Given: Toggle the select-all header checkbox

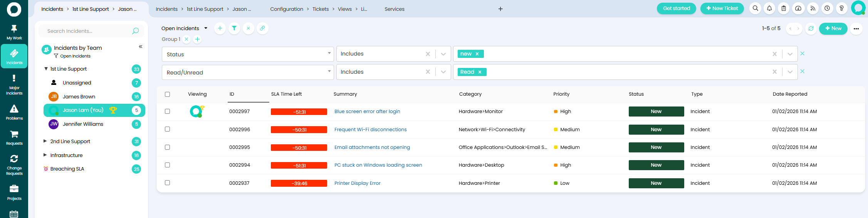Looking at the screenshot, I should click(167, 94).
